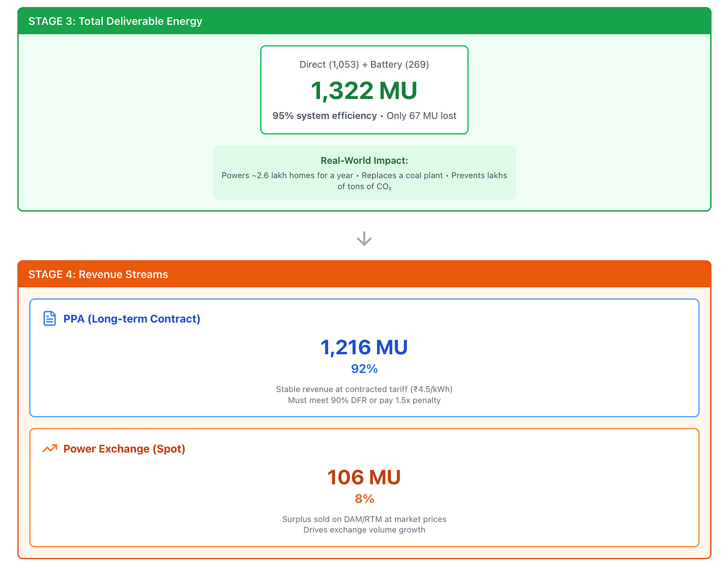Click the PPA document icon
This screenshot has height=568, width=728.
[49, 319]
